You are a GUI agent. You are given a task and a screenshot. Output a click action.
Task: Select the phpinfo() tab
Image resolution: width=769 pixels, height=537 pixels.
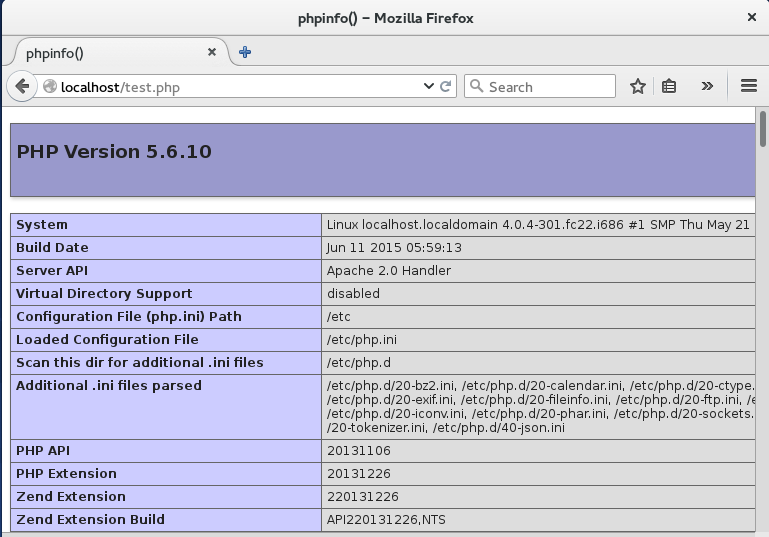tap(117, 52)
